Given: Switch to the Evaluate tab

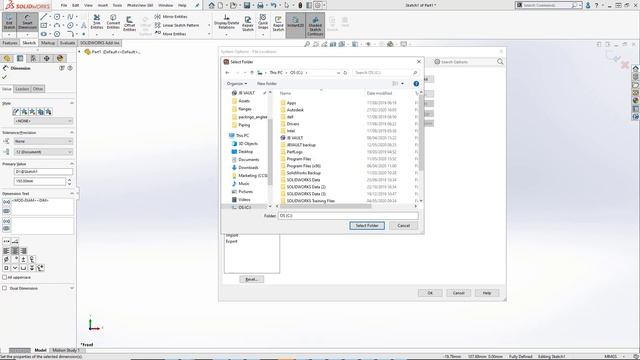Looking at the screenshot, I should pos(67,43).
